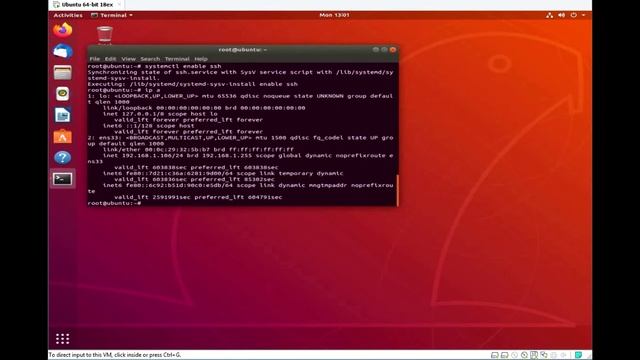This screenshot has height=360, width=640.
Task: Open the clock showing Mon 13:01
Action: pyautogui.click(x=334, y=15)
